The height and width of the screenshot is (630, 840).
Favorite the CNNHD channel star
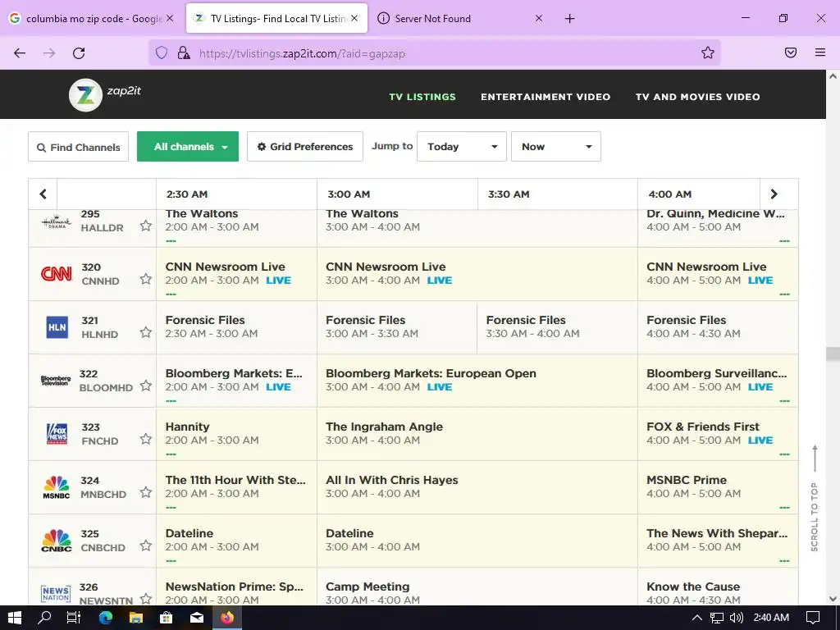coord(146,279)
